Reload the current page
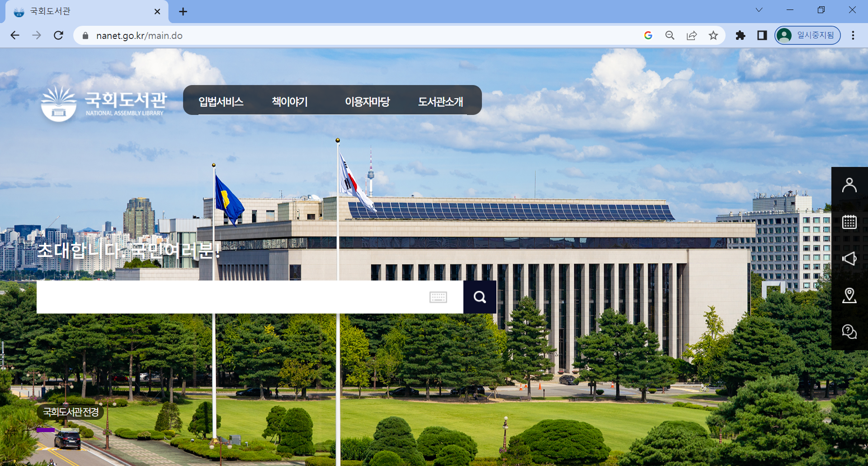 58,35
